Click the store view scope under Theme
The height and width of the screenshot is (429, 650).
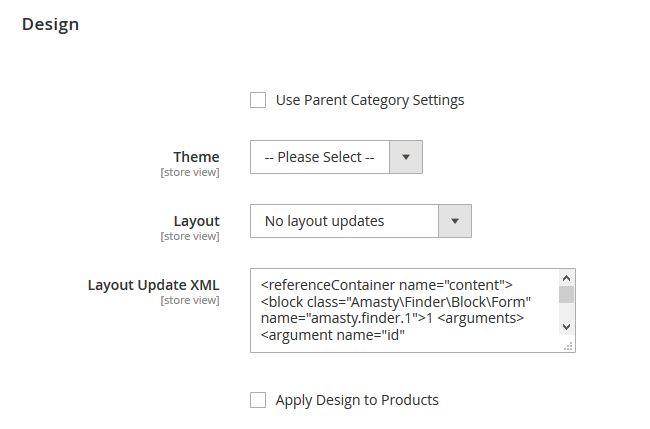coord(189,173)
